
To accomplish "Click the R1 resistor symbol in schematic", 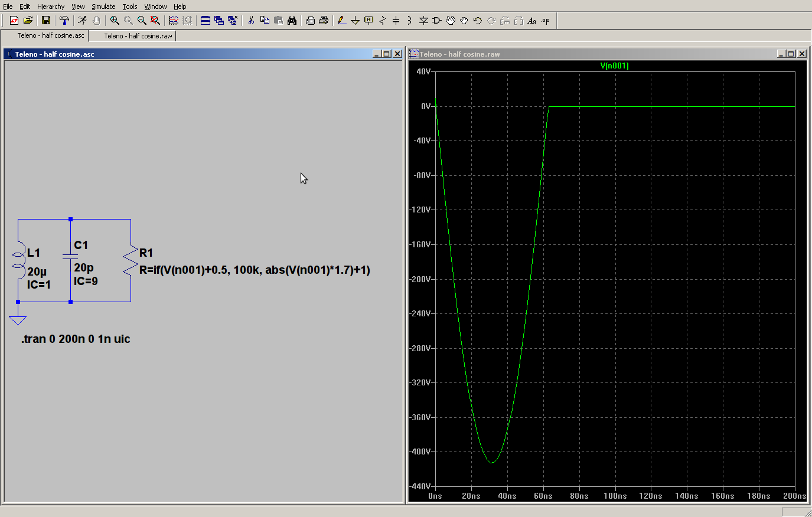I will click(130, 261).
